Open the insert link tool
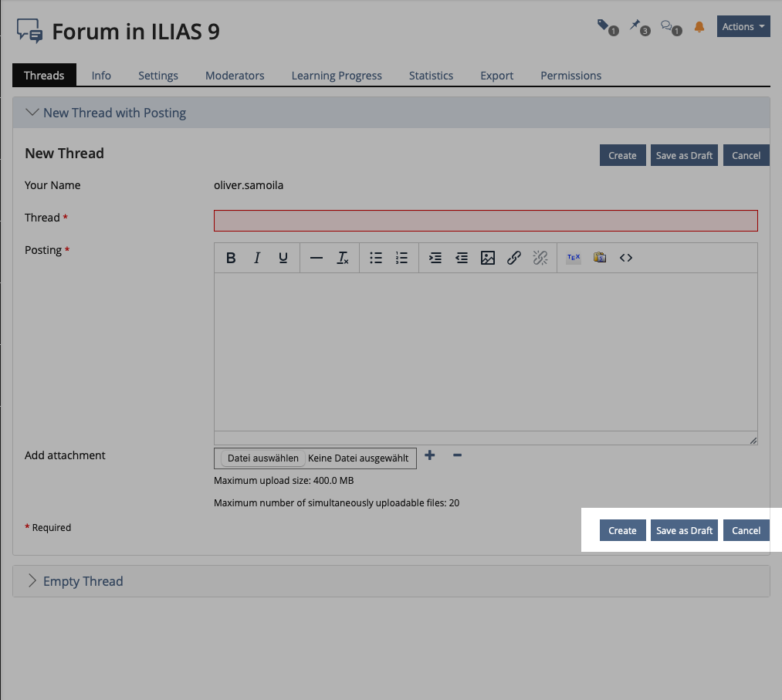The width and height of the screenshot is (782, 700). point(514,258)
